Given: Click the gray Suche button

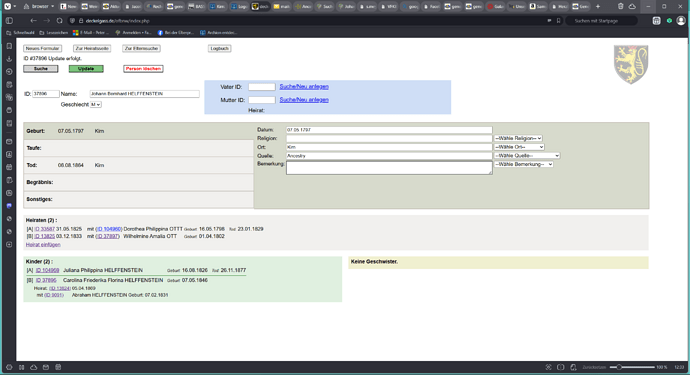Looking at the screenshot, I should coord(40,69).
